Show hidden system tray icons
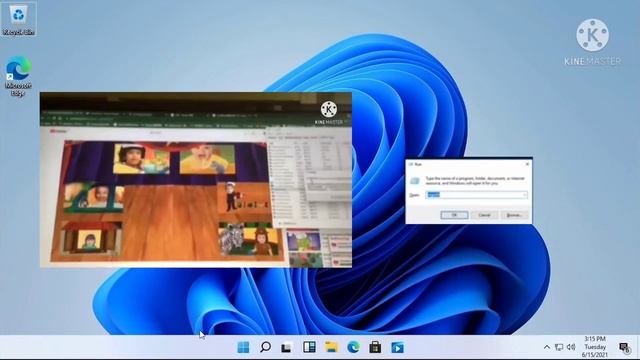640x360 pixels. [x=547, y=347]
